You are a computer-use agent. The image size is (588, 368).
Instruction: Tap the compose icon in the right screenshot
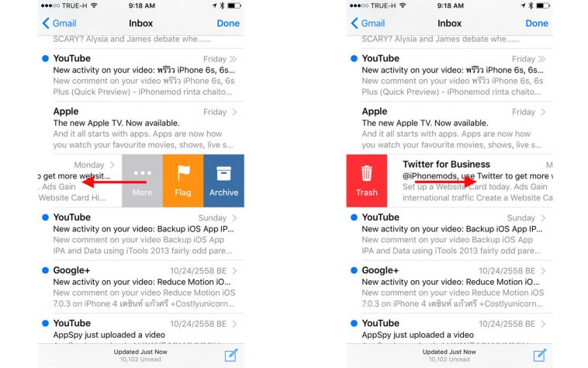pos(539,355)
